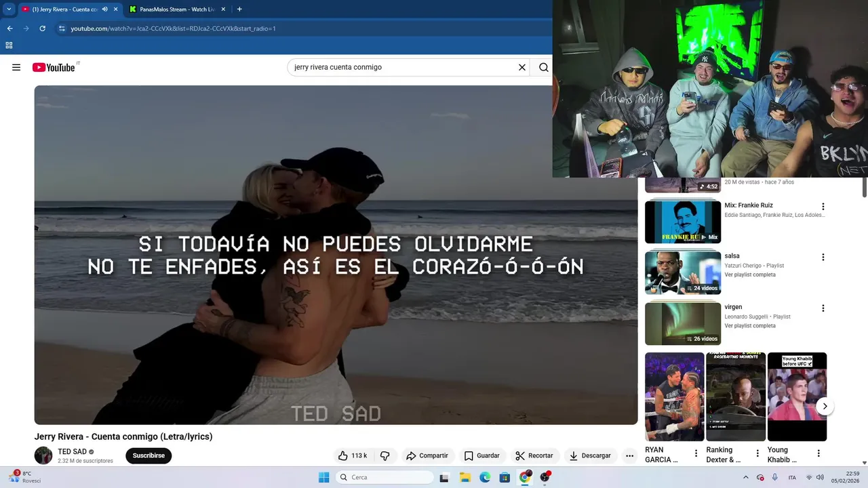View full salsa playlist link
The image size is (868, 488).
[750, 274]
